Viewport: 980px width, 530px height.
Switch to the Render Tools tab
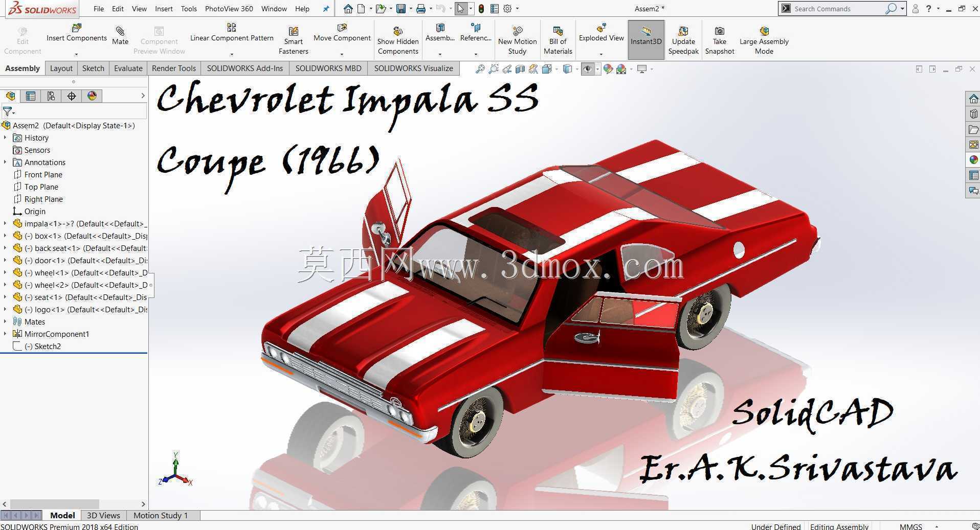[174, 68]
